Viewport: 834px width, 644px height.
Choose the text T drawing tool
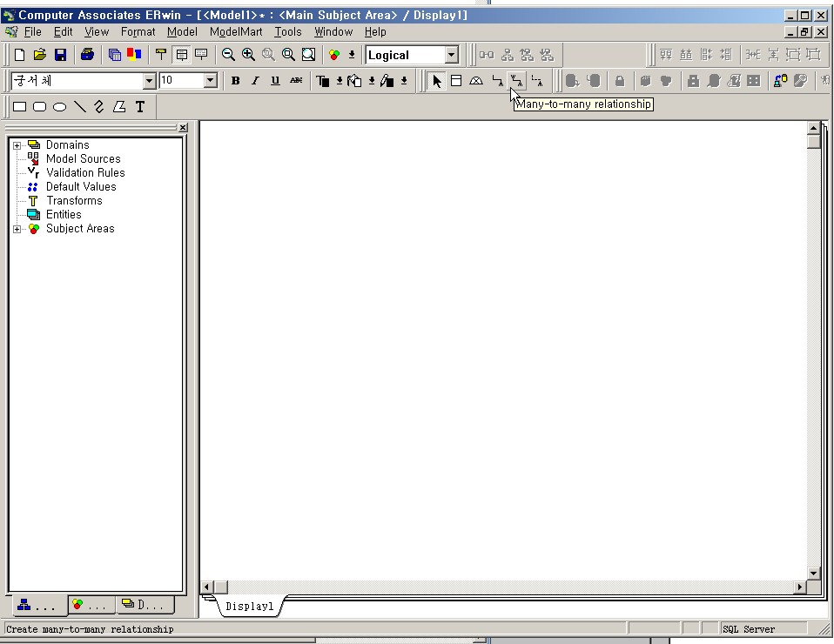[140, 107]
